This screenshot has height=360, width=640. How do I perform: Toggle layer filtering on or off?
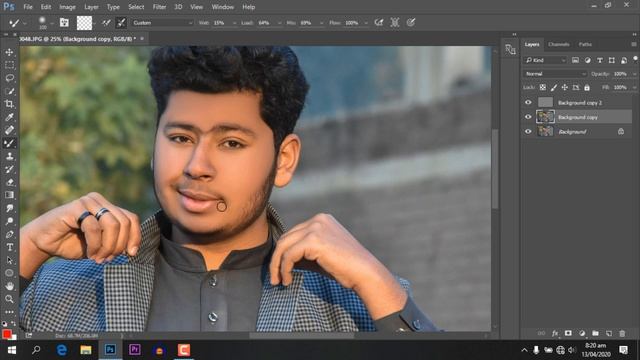[635, 59]
